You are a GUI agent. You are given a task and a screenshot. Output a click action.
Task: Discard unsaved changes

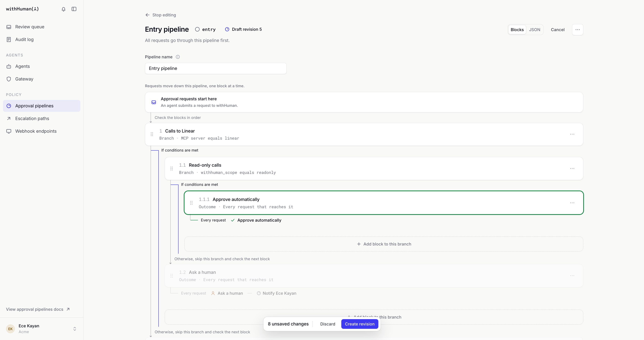tap(328, 324)
